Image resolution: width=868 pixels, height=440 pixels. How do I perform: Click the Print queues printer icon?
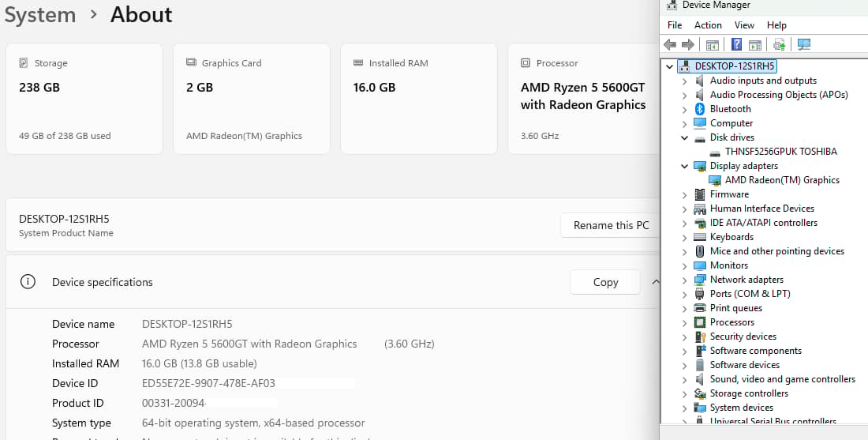(x=700, y=308)
